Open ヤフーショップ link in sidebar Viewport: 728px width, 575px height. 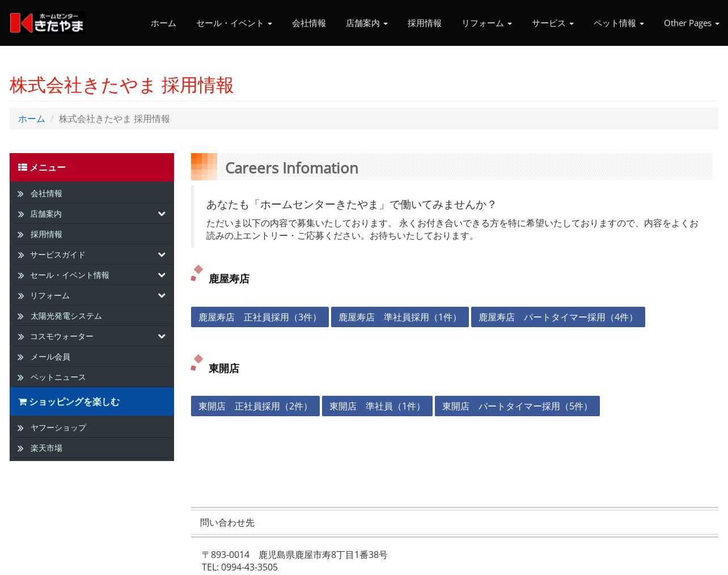pos(58,428)
